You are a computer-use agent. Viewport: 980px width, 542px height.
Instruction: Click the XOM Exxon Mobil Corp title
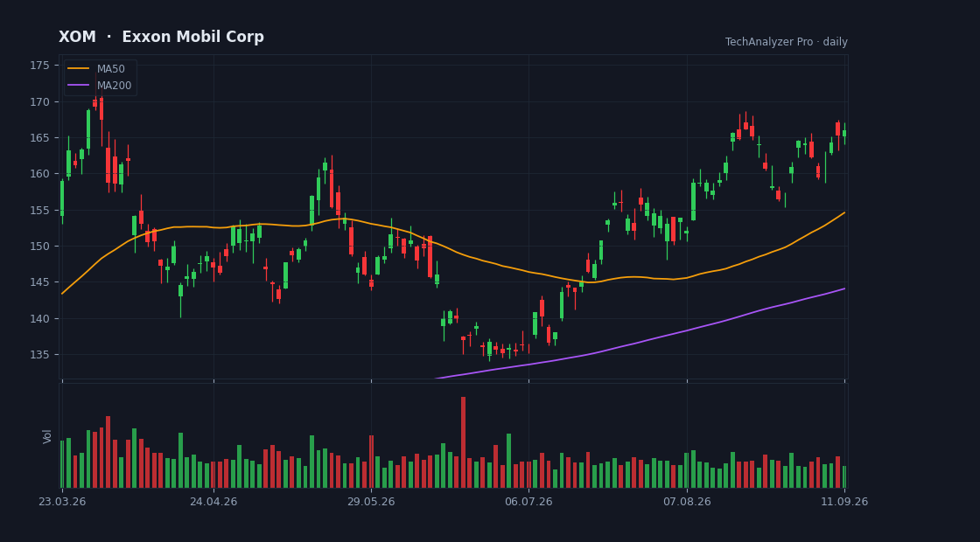tap(161, 38)
